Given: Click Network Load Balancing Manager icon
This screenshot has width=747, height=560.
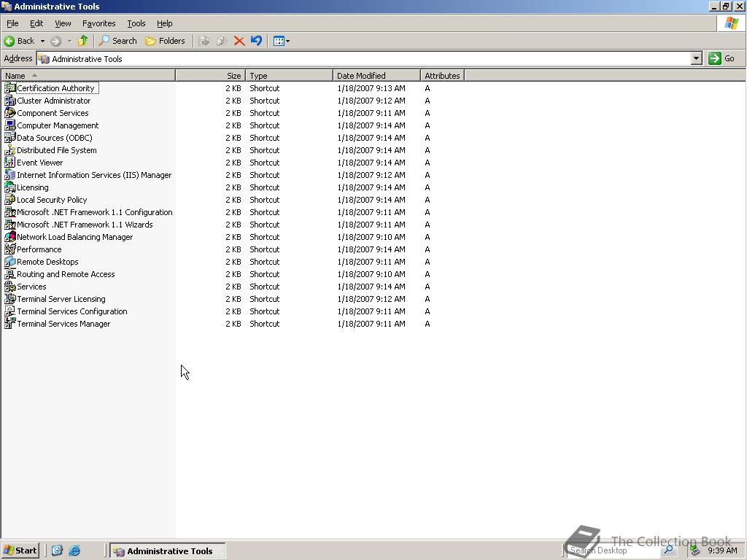Looking at the screenshot, I should [9, 237].
